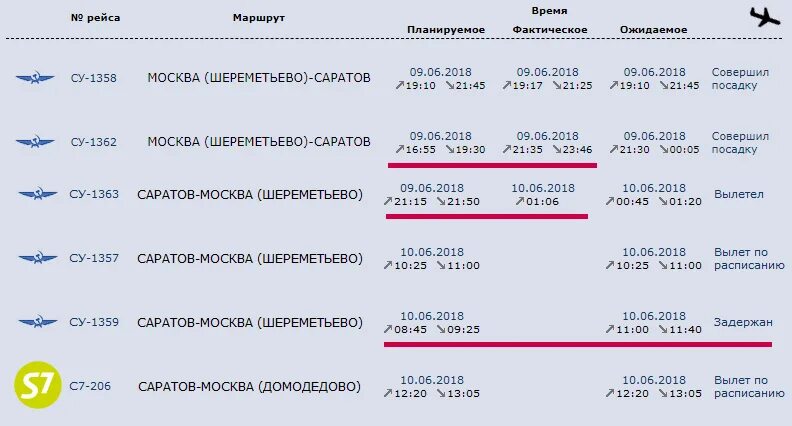The width and height of the screenshot is (792, 426).
Task: Open flight number СУ-1358
Action: point(93,78)
